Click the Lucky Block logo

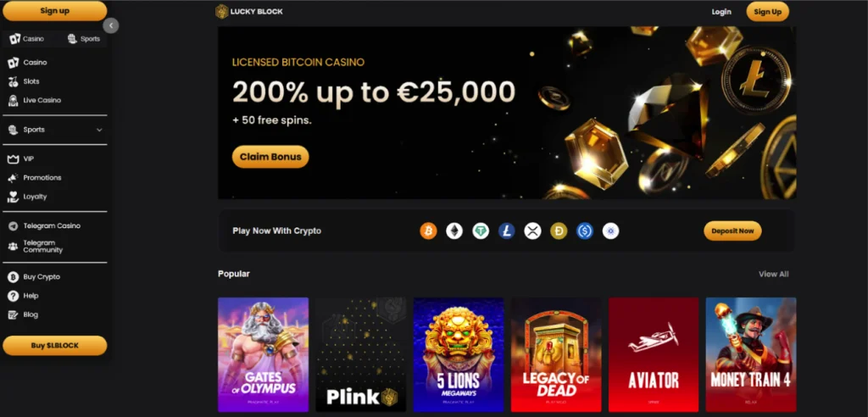[x=249, y=12]
